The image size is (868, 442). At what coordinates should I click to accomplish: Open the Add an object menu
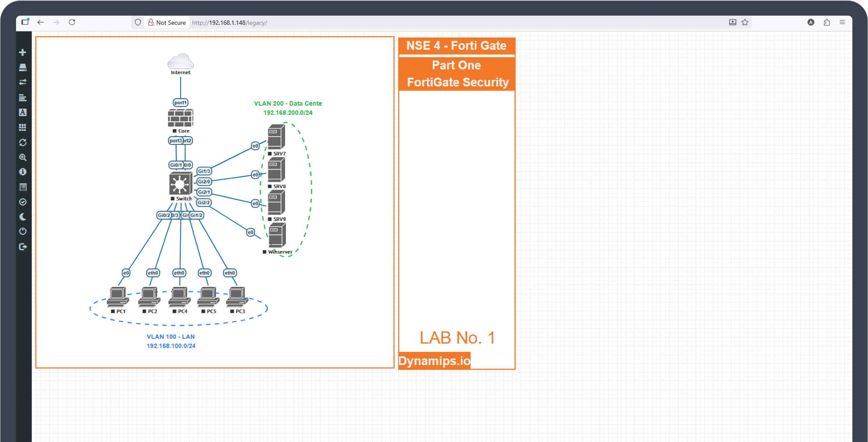click(23, 52)
